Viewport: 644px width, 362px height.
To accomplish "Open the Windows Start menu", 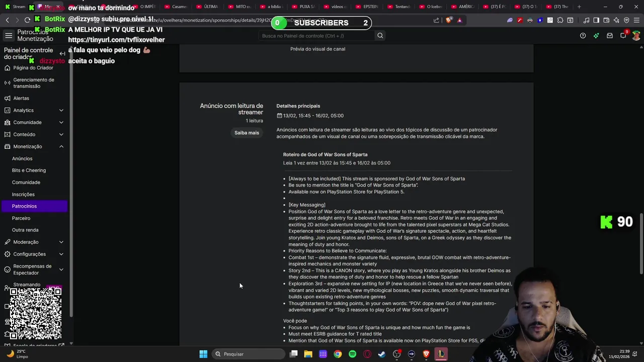I will [x=203, y=354].
